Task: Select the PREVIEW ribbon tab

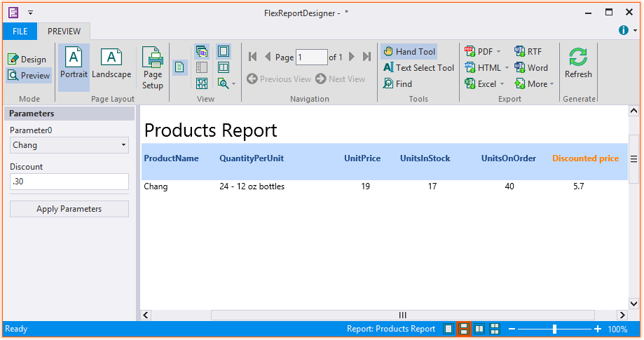Action: 64,32
